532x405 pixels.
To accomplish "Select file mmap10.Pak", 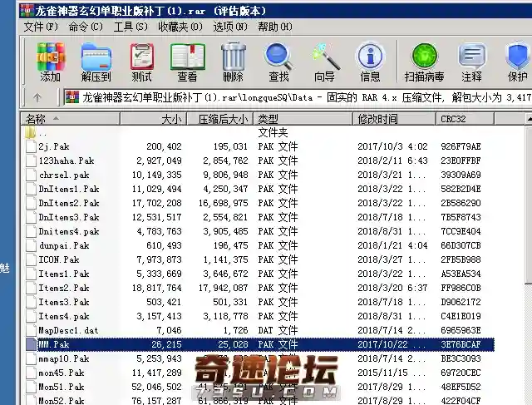I will pos(64,358).
